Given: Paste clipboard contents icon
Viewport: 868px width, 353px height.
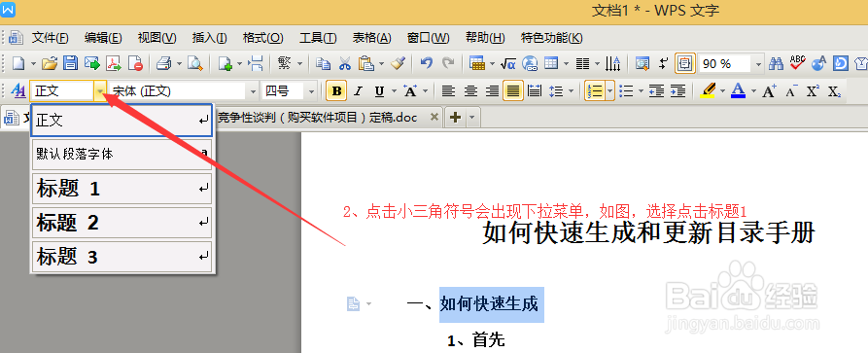Looking at the screenshot, I should (x=366, y=64).
